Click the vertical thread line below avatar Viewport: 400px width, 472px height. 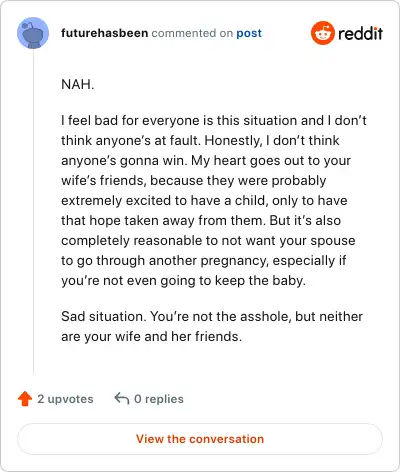pyautogui.click(x=33, y=212)
